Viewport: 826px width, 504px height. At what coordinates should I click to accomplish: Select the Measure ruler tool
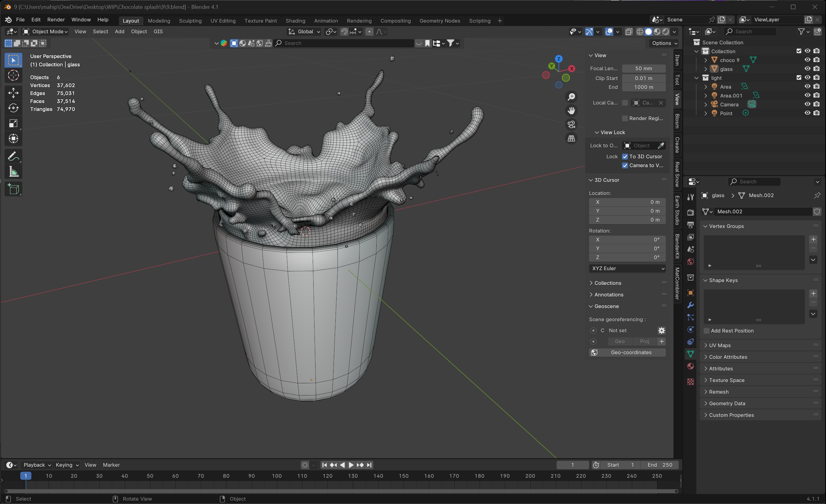13,172
